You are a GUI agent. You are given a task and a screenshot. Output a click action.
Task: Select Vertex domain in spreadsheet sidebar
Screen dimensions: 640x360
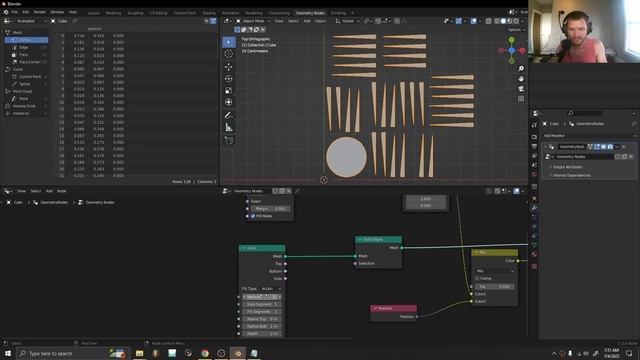(27, 40)
